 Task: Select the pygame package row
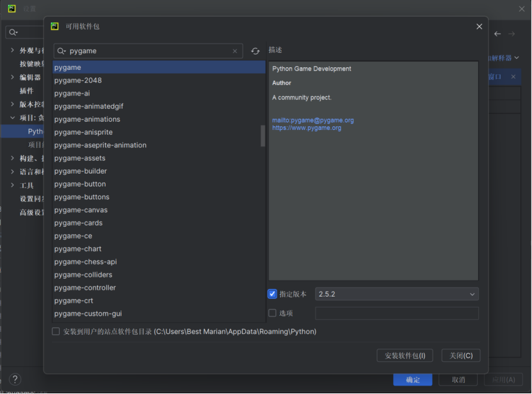(159, 67)
